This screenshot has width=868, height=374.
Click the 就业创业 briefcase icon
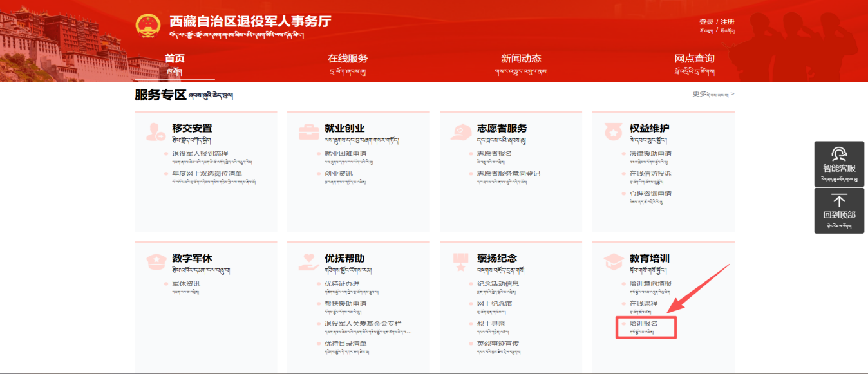pos(308,132)
